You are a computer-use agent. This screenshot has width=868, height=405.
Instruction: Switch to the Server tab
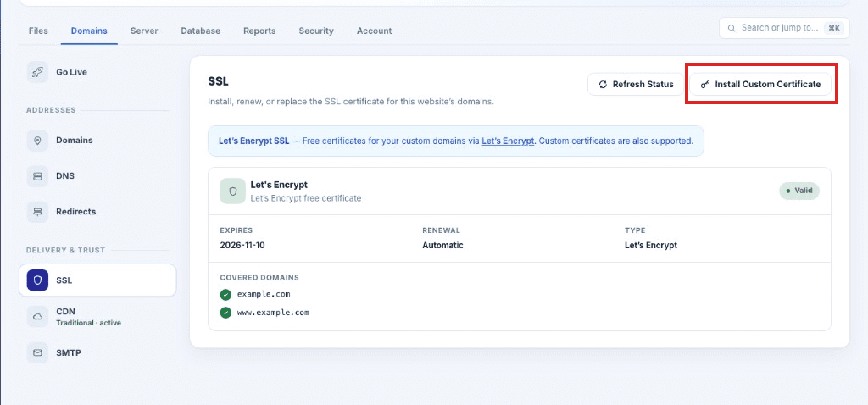pos(144,31)
